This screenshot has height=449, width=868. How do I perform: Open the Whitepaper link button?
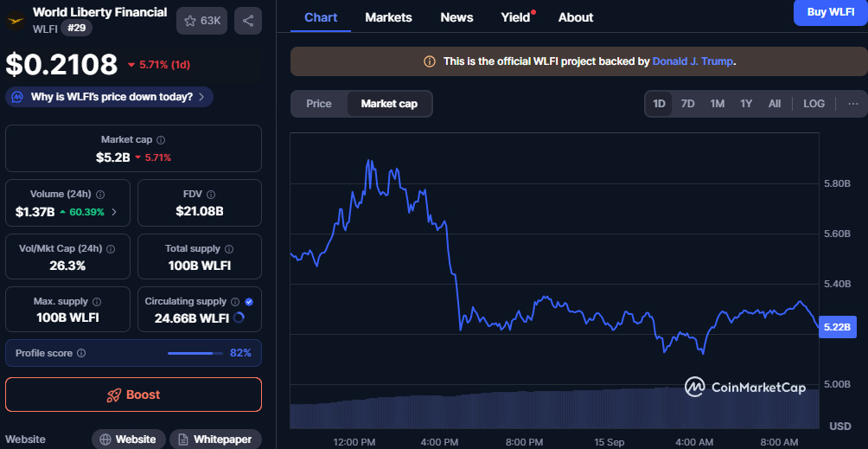point(215,439)
